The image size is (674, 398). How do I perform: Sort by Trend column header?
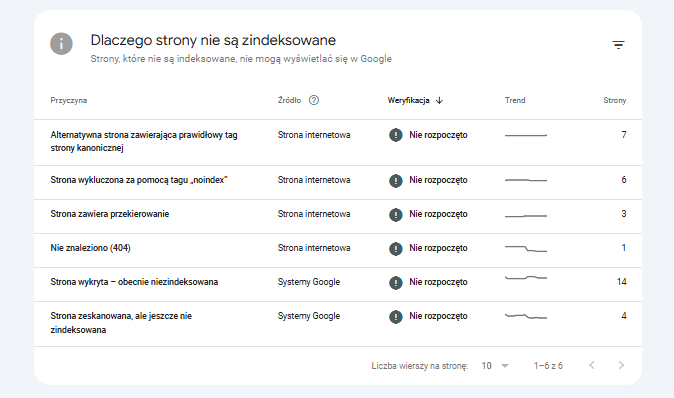click(515, 100)
